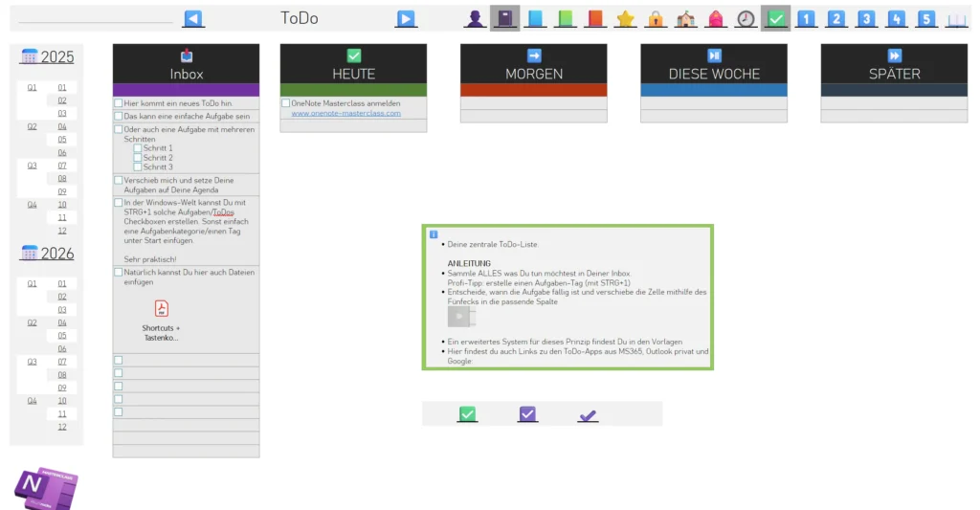Open the house icon in top bar
Screen dimensions: 980x510
(685, 19)
